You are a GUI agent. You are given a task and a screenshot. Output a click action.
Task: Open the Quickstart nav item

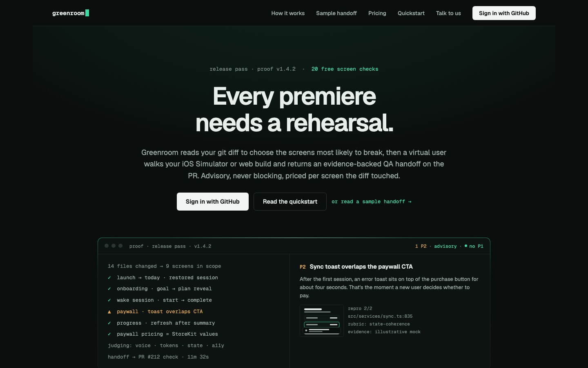[x=411, y=13]
